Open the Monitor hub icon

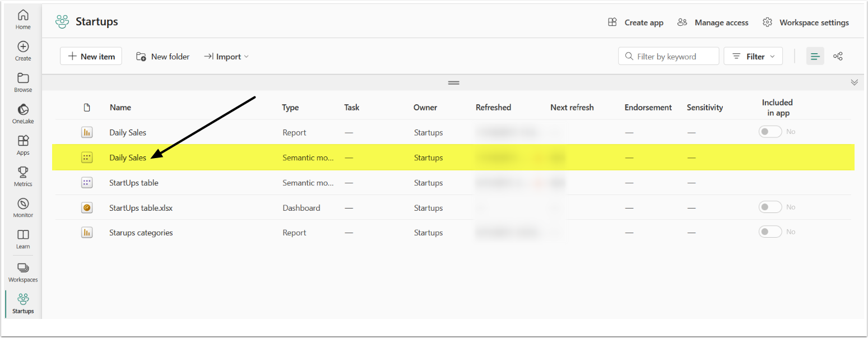(x=23, y=207)
